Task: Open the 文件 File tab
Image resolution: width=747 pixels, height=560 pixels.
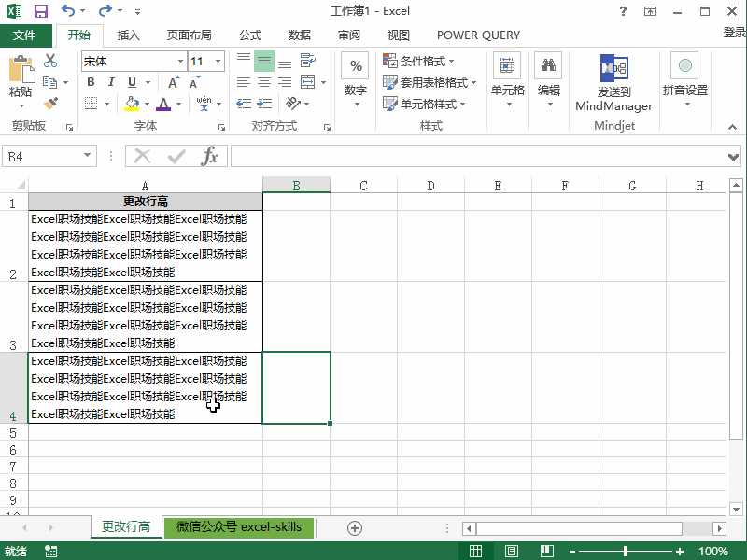Action: [x=24, y=35]
